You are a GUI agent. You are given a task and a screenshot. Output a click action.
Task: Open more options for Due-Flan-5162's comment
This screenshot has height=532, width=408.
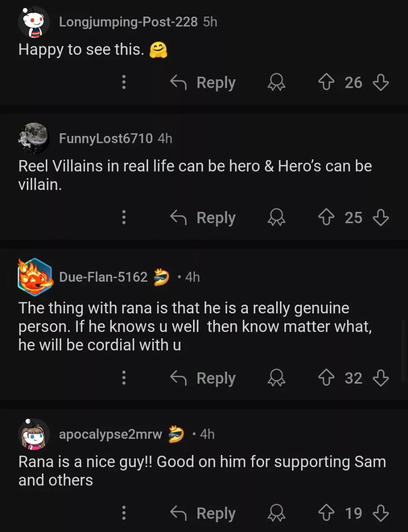pos(124,378)
